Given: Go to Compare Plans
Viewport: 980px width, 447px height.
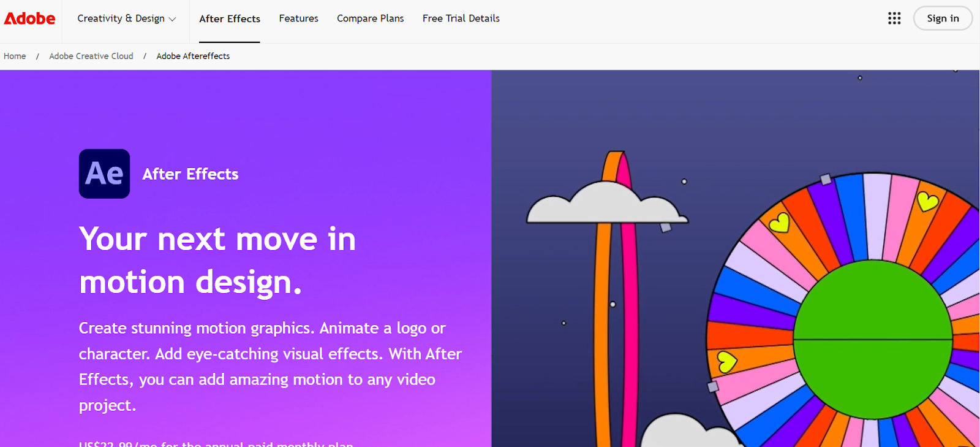Looking at the screenshot, I should click(x=371, y=18).
